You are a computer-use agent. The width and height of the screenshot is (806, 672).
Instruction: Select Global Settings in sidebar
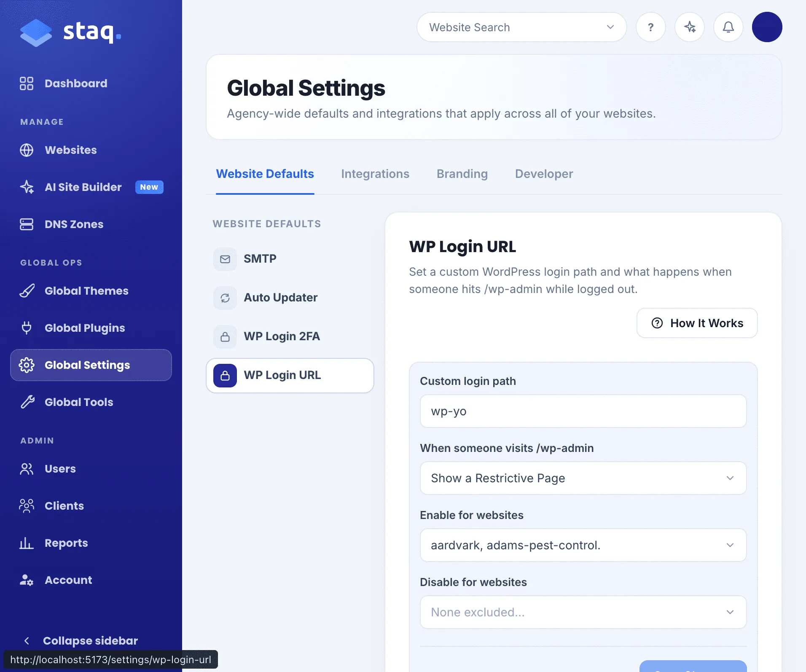tap(91, 365)
